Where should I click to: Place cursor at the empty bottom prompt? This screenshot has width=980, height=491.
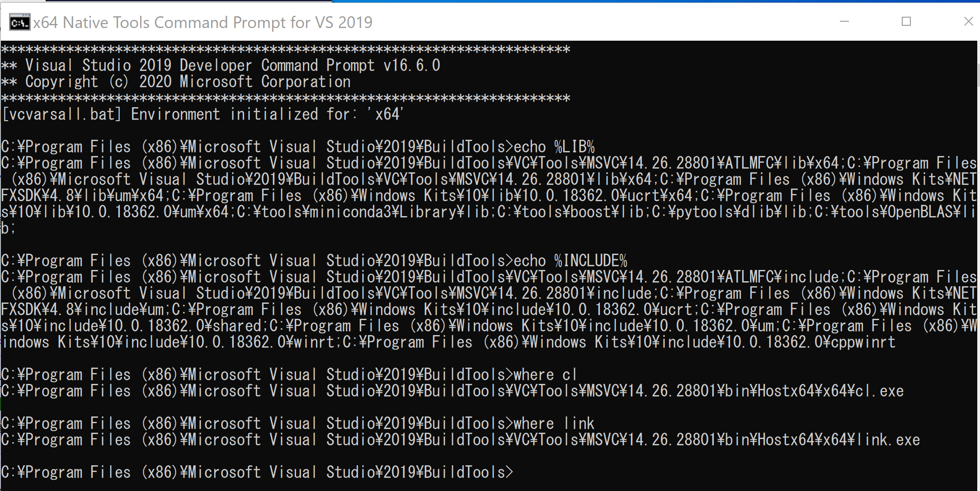(x=520, y=472)
